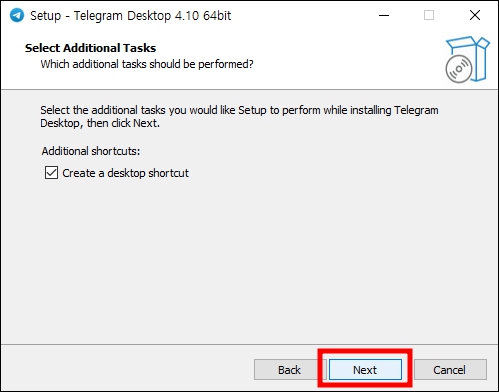This screenshot has width=499, height=392.
Task: Click "Which additional tasks should be performed?" text
Action: tap(147, 64)
